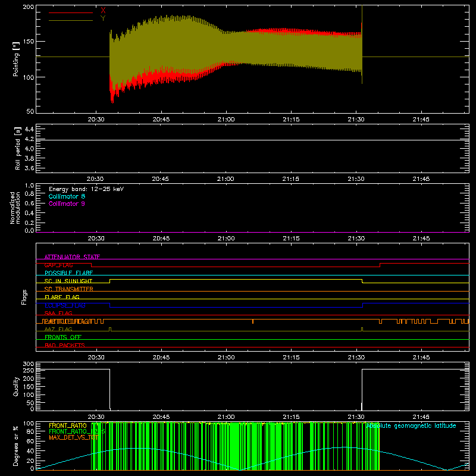Click the Roll period axis title

[x=18, y=148]
